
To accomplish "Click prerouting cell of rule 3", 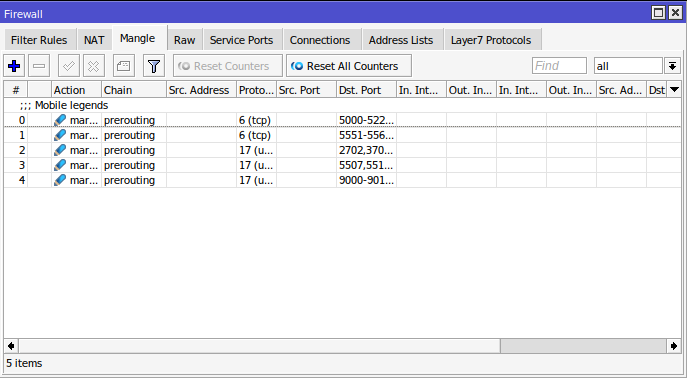I will [134, 165].
